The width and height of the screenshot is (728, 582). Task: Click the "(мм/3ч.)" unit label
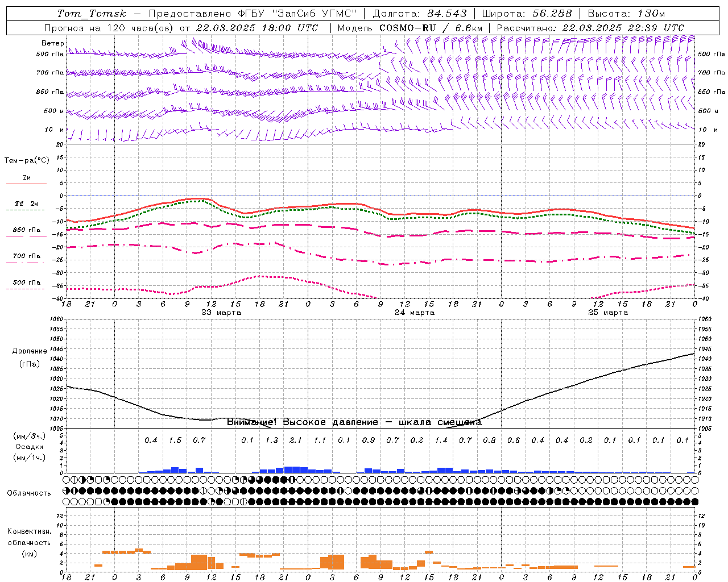(30, 436)
